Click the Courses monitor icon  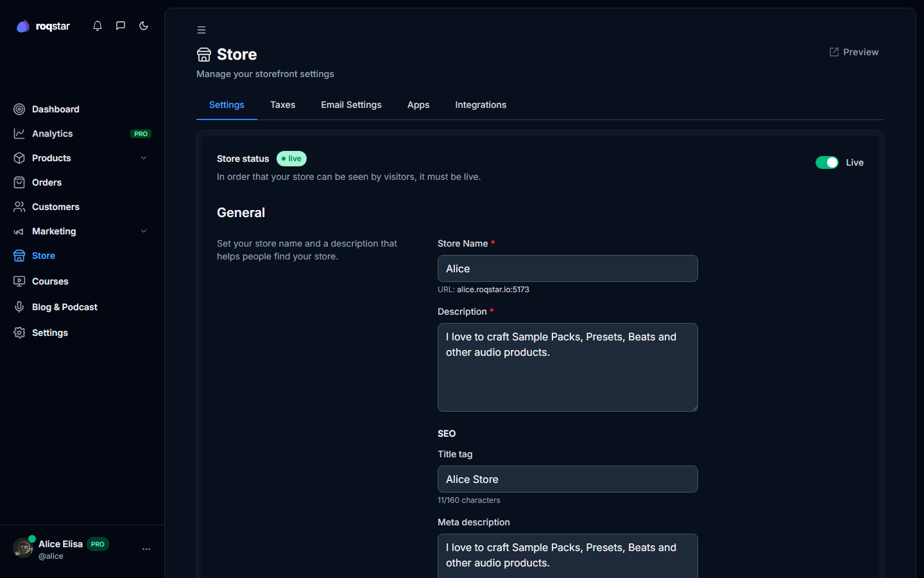[x=19, y=281]
